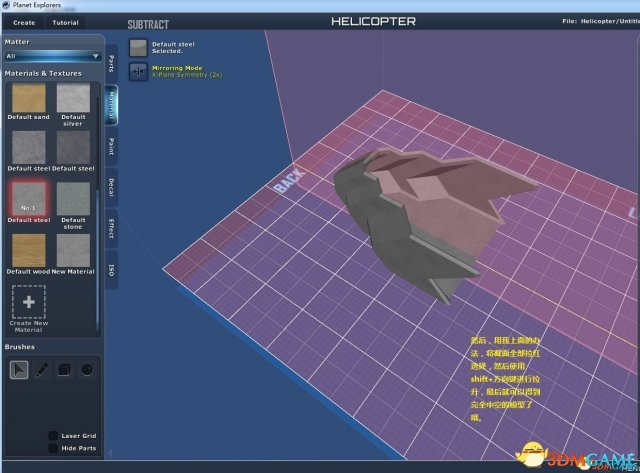Click the File: Helicopter path text
The height and width of the screenshot is (473, 640).
point(601,21)
